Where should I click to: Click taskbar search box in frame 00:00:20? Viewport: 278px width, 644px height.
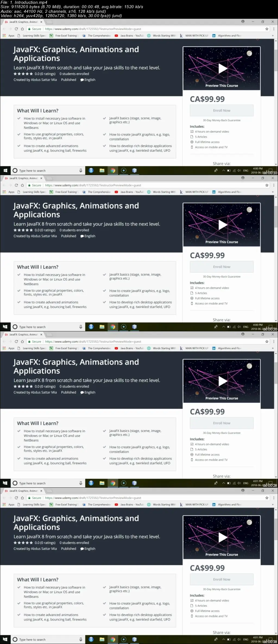point(48,327)
